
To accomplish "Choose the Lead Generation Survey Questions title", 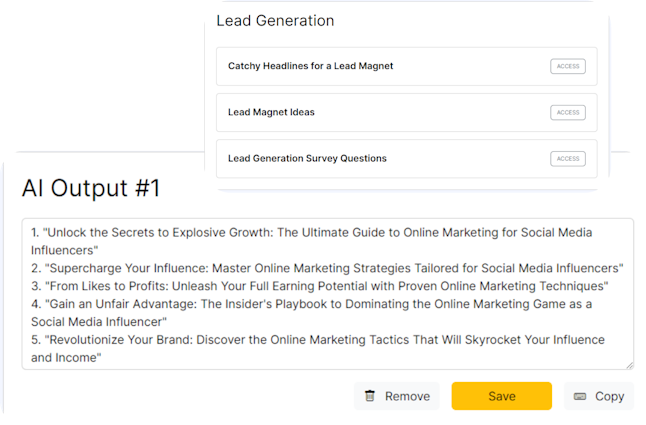I will [307, 158].
